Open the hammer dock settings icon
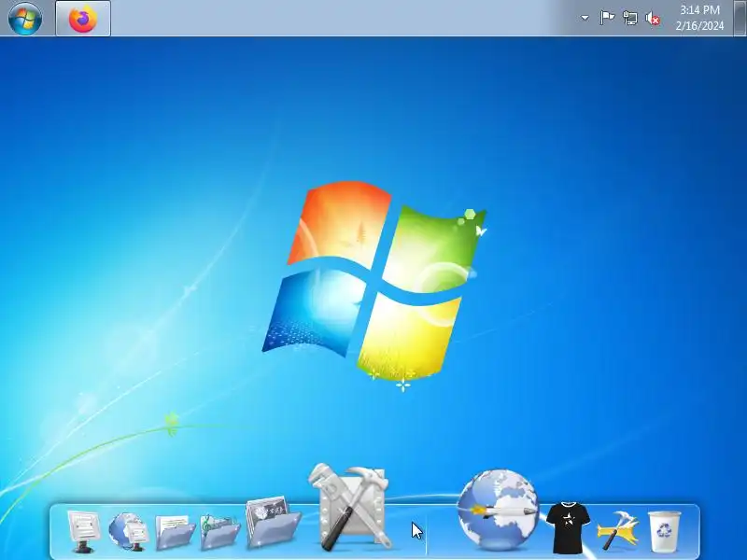The image size is (747, 560). (618, 530)
